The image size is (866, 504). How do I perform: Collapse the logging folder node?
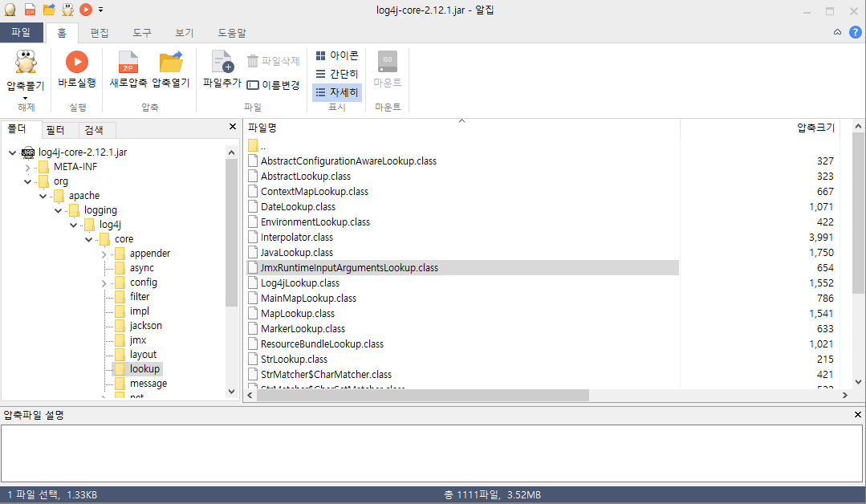tap(58, 210)
